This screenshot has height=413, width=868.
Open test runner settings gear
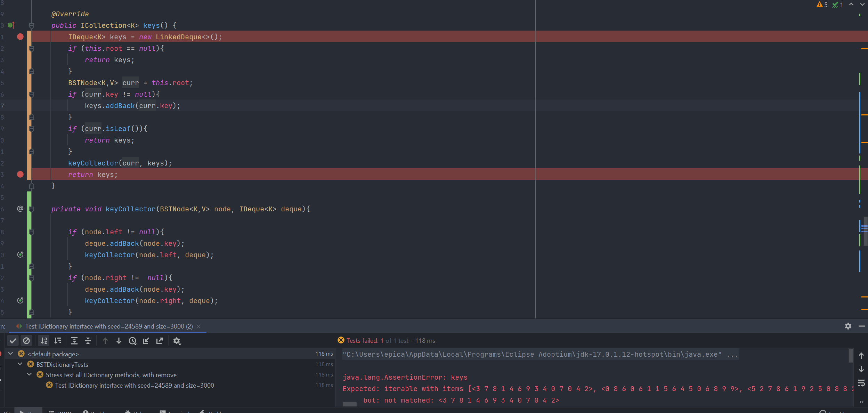pyautogui.click(x=177, y=341)
